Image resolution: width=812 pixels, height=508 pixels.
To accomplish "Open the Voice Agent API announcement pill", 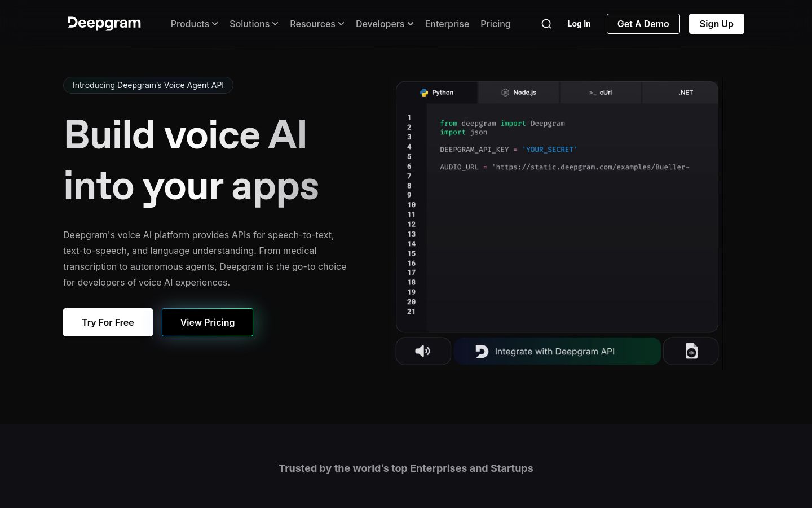I will coord(148,85).
